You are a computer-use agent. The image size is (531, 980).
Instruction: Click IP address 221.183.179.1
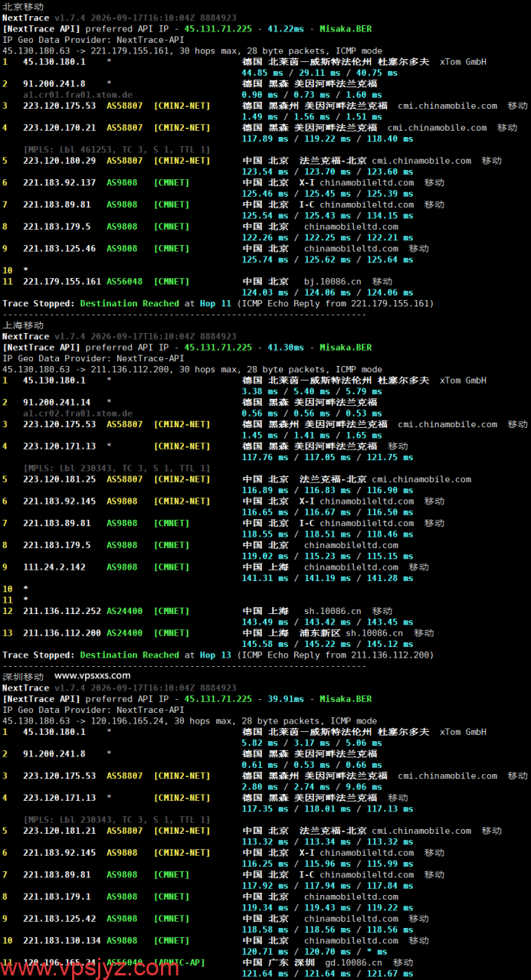click(57, 897)
